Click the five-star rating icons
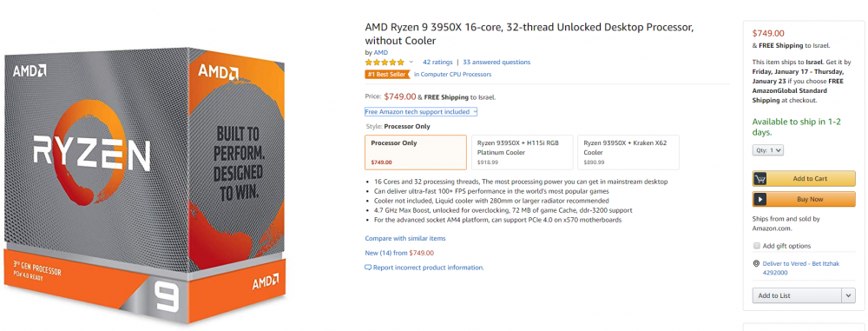The width and height of the screenshot is (868, 331). pyautogui.click(x=385, y=62)
